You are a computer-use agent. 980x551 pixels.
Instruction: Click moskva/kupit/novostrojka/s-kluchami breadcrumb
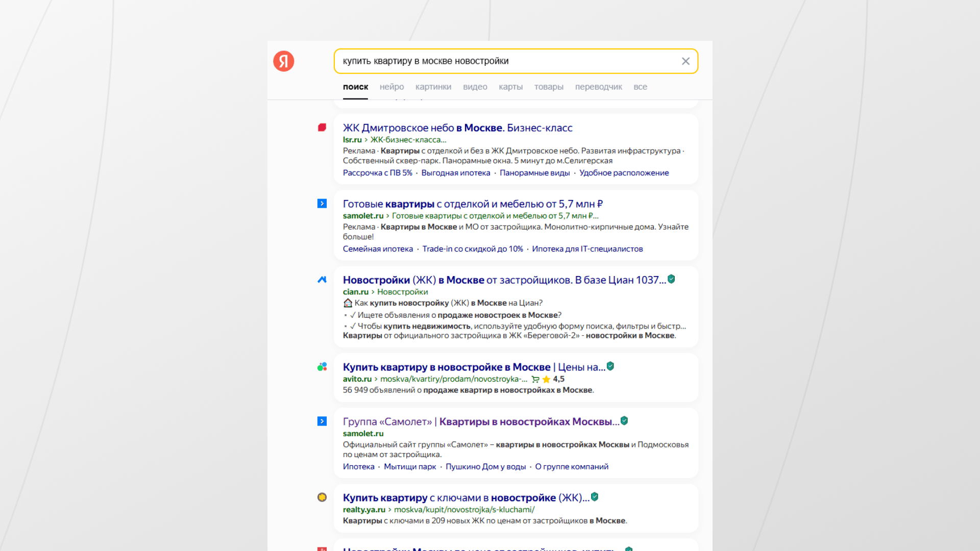pyautogui.click(x=464, y=510)
